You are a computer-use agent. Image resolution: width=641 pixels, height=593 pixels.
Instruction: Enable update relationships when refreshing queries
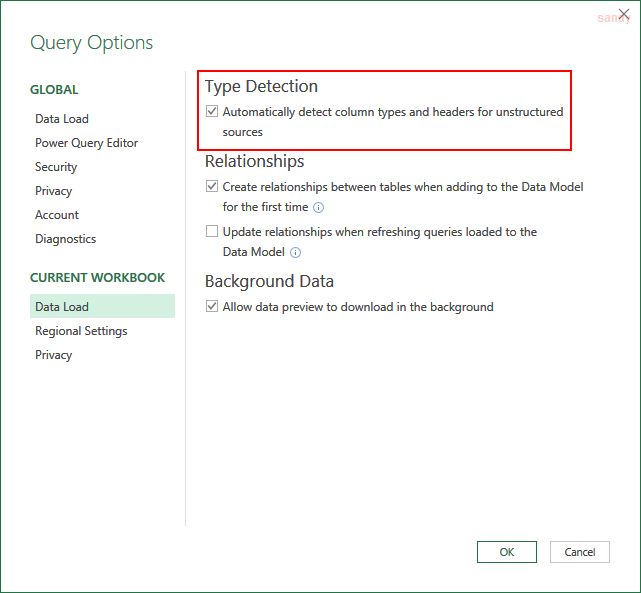[x=212, y=231]
